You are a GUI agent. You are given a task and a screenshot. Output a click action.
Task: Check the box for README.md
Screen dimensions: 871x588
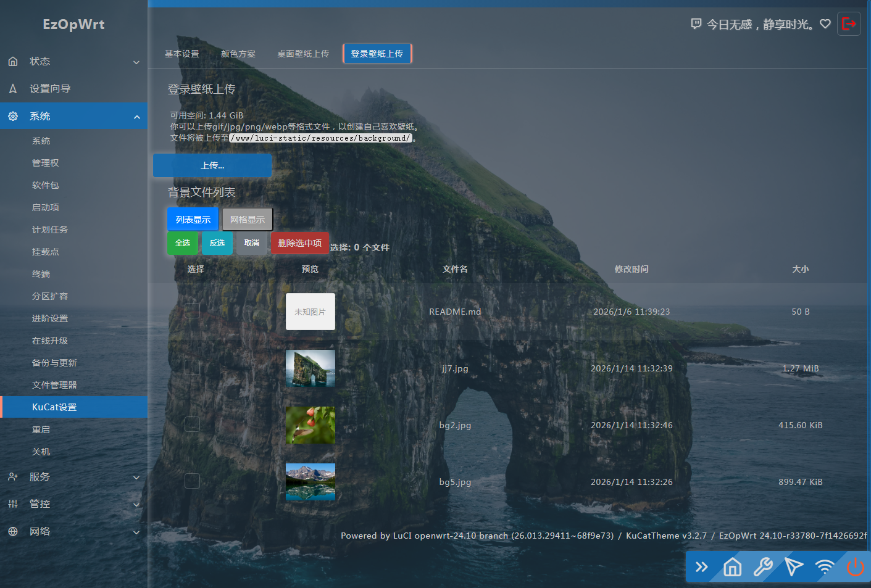pos(192,310)
